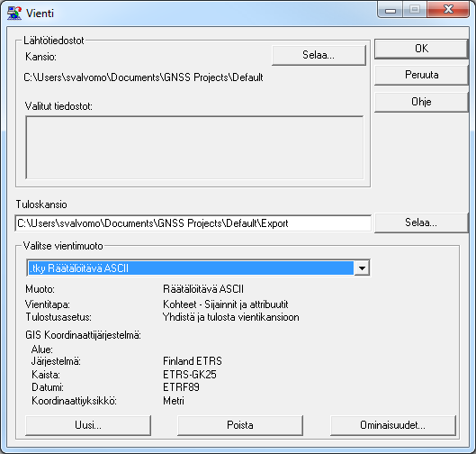Delete the selected format with Poista
Screen dimensions: 476x454
click(240, 425)
